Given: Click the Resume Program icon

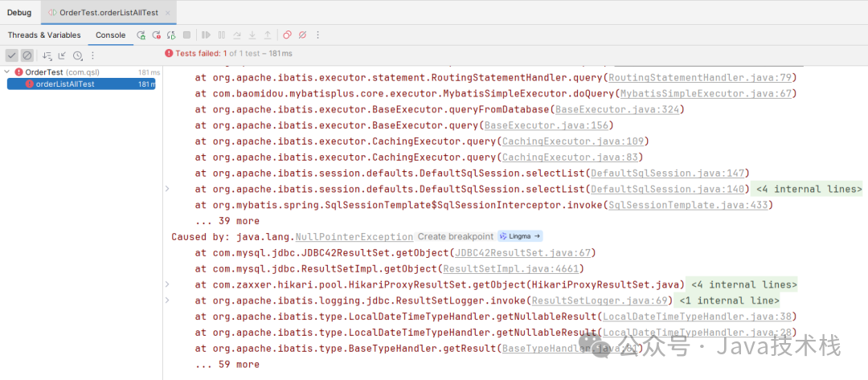Looking at the screenshot, I should 206,35.
